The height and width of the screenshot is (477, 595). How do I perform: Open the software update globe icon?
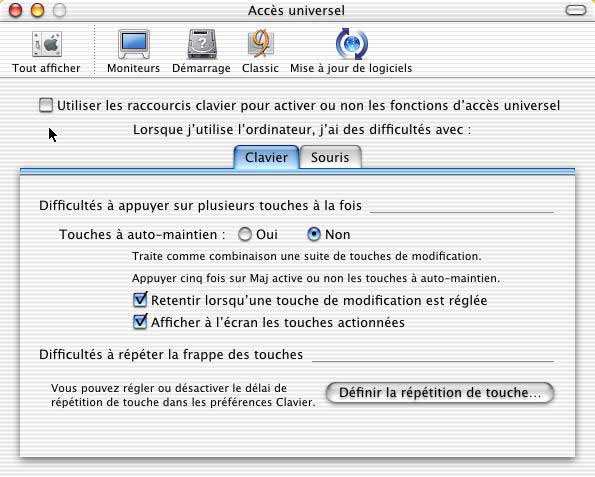point(352,44)
